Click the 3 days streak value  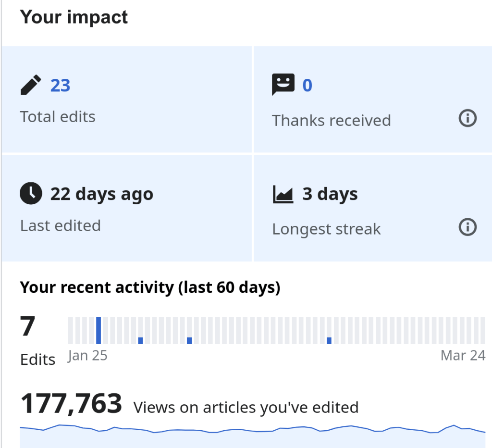[330, 194]
